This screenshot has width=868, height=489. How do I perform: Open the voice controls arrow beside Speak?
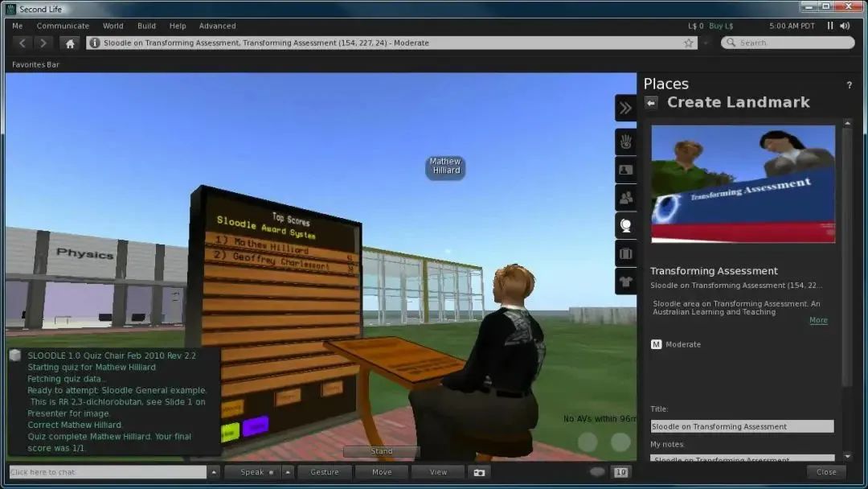[288, 472]
